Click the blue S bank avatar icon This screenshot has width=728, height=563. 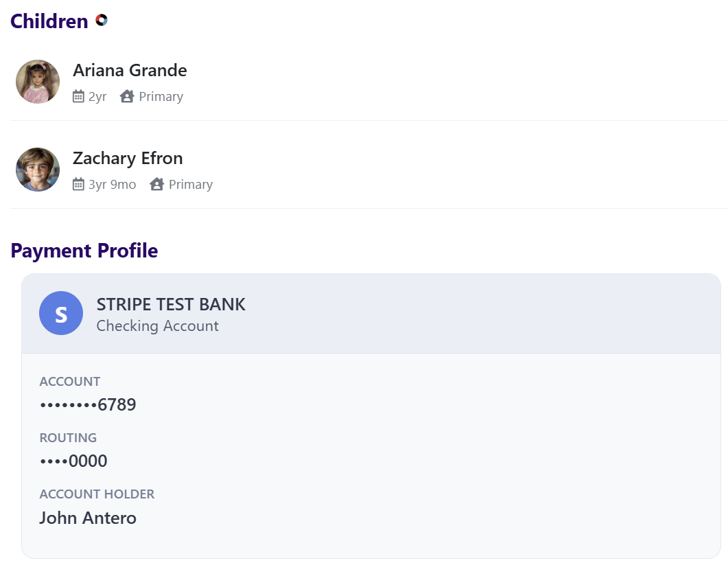pos(61,313)
